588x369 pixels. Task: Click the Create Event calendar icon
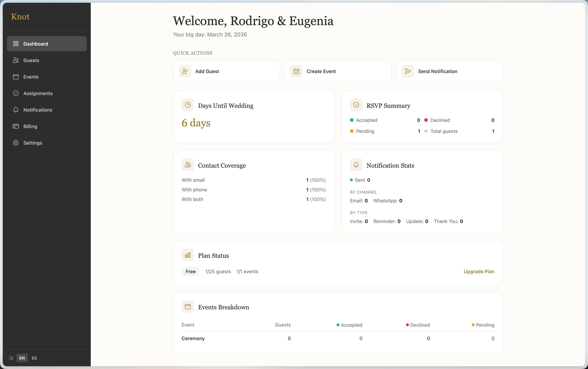(296, 71)
